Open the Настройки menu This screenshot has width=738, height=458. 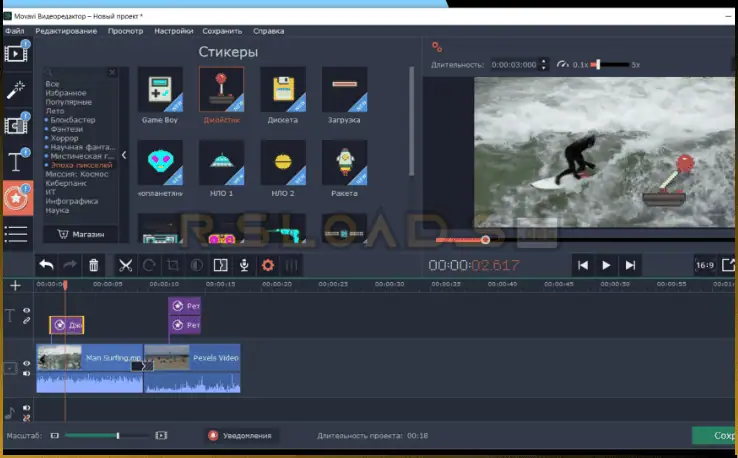pyautogui.click(x=174, y=31)
